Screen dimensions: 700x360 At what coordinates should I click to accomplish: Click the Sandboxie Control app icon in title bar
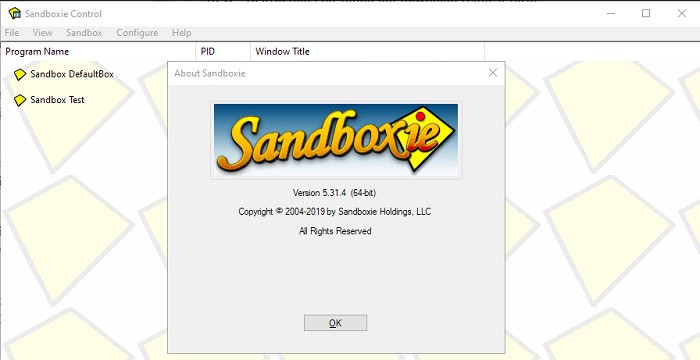point(15,13)
